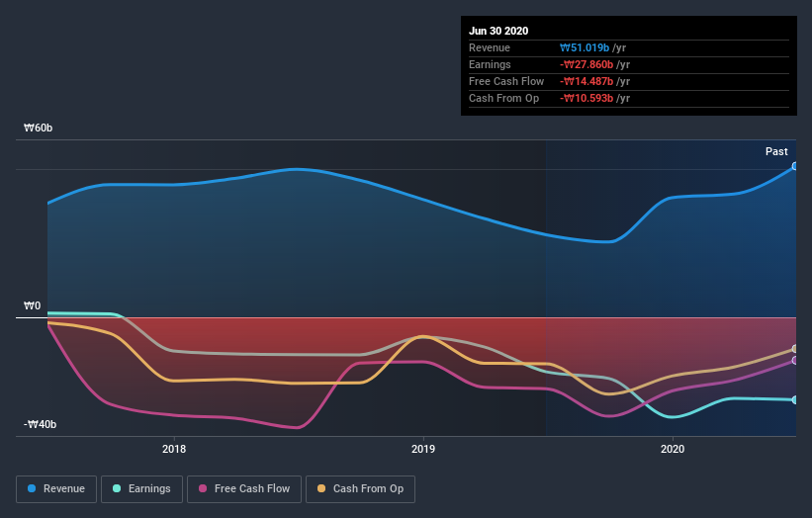
Task: Click the -₩14.487b free cash flow value
Action: (586, 82)
